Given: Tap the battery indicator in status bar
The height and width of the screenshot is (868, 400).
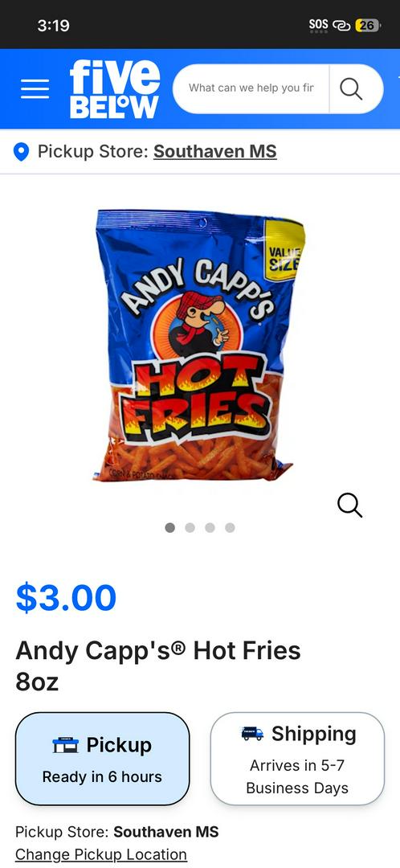Looking at the screenshot, I should point(367,25).
